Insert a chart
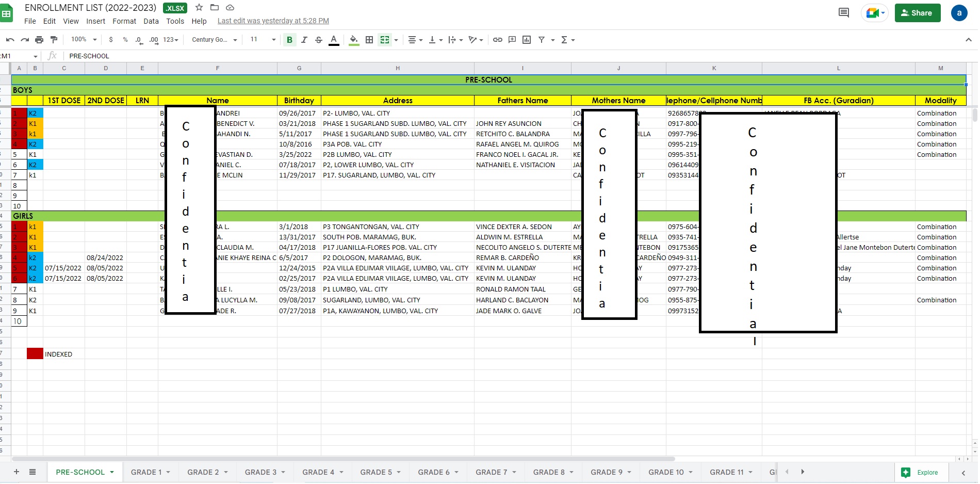 tap(527, 40)
